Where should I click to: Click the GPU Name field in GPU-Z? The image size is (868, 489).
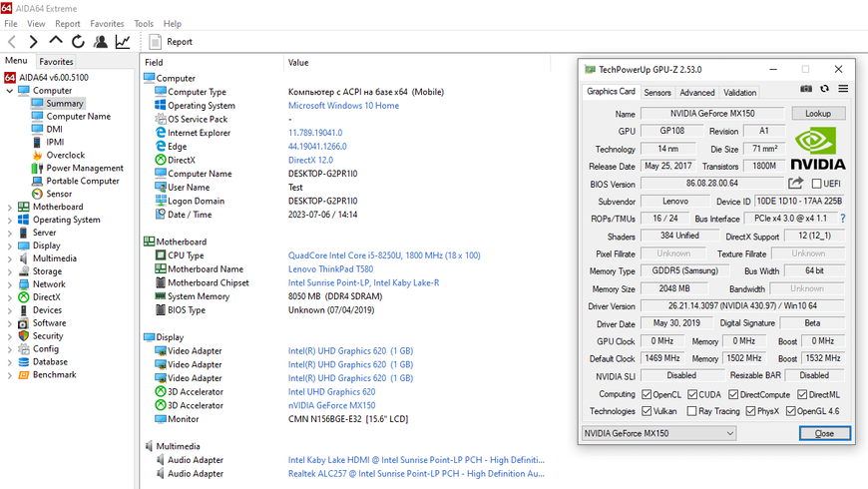(712, 113)
